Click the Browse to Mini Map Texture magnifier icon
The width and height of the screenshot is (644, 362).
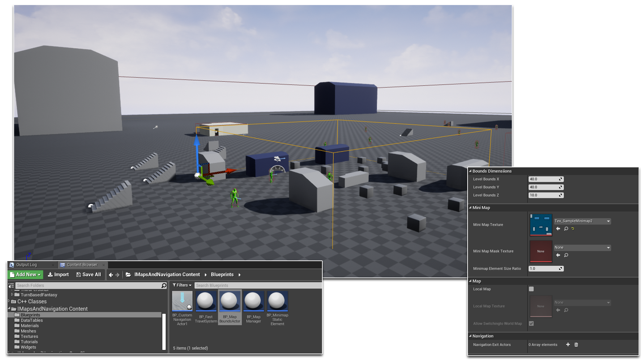pyautogui.click(x=566, y=229)
